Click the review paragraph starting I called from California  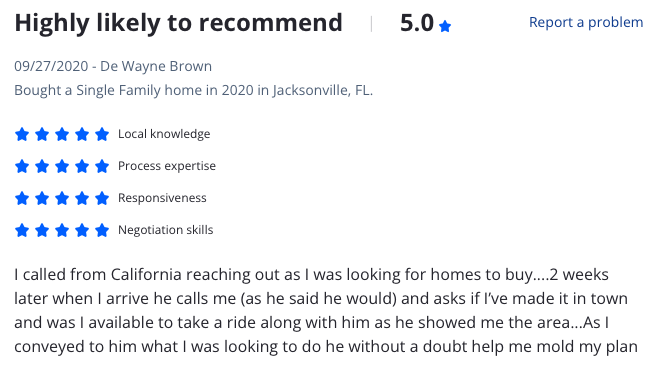[x=326, y=310]
